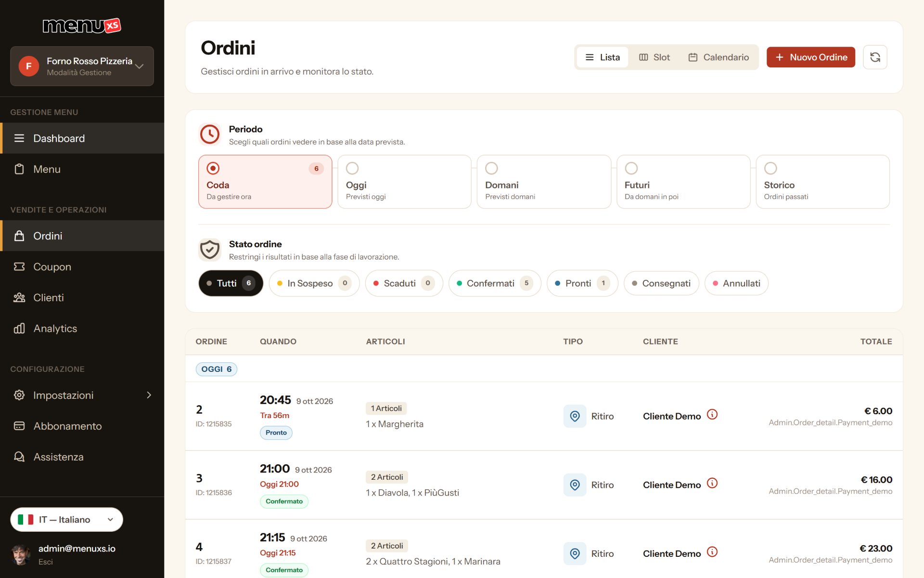Click the refresh orders icon button

[875, 57]
